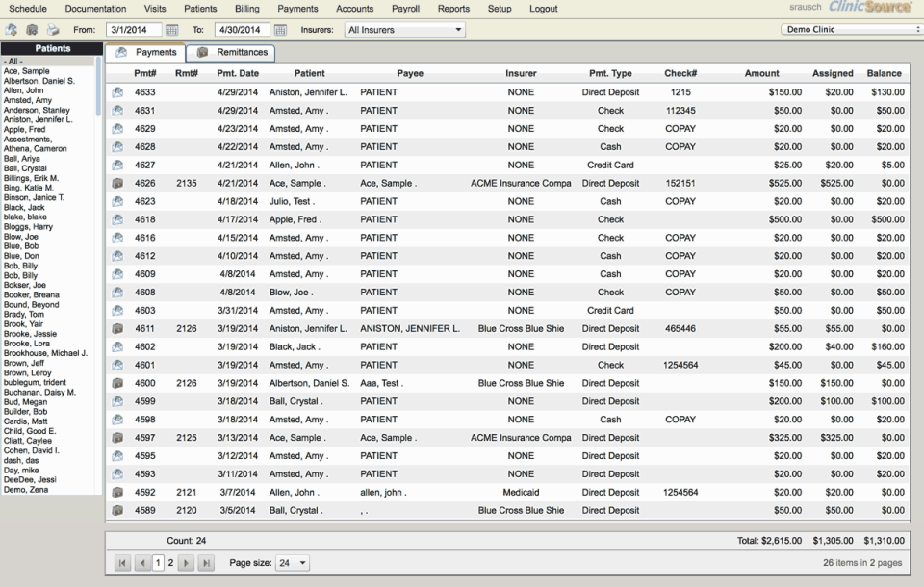This screenshot has width=924, height=587.
Task: Open the Setup menu
Action: 500,9
